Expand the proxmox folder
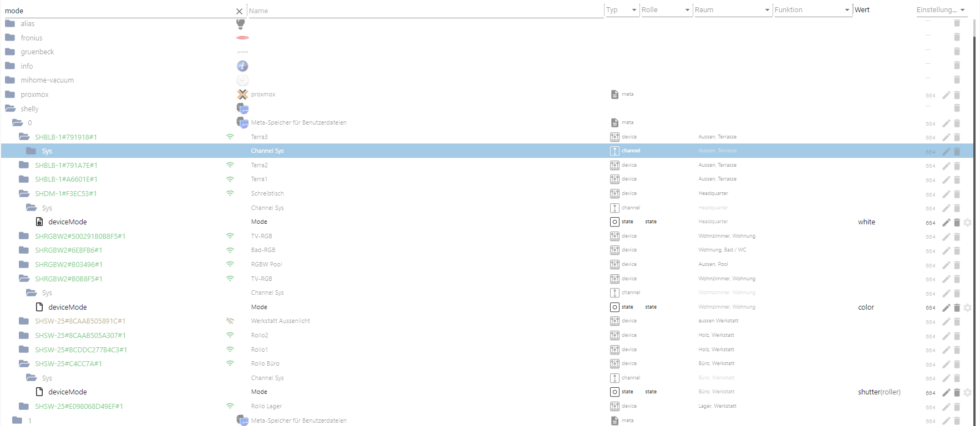This screenshot has width=980, height=426. (10, 94)
